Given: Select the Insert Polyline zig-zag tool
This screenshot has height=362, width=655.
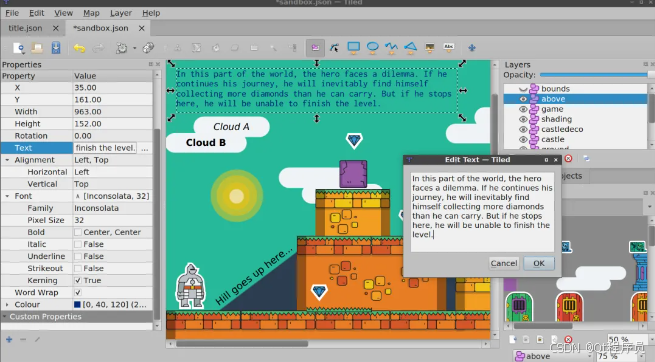Looking at the screenshot, I should coord(391,48).
